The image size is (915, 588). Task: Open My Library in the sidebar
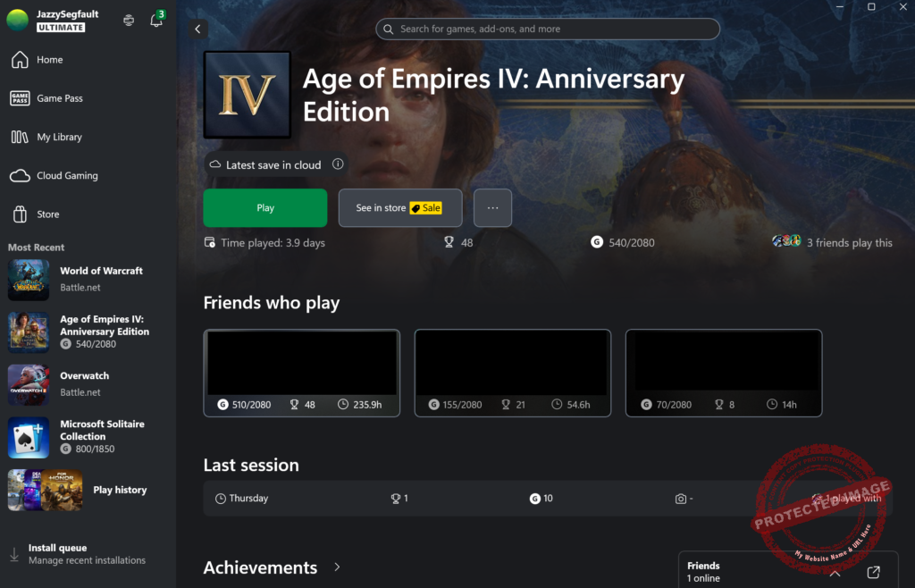pyautogui.click(x=59, y=137)
